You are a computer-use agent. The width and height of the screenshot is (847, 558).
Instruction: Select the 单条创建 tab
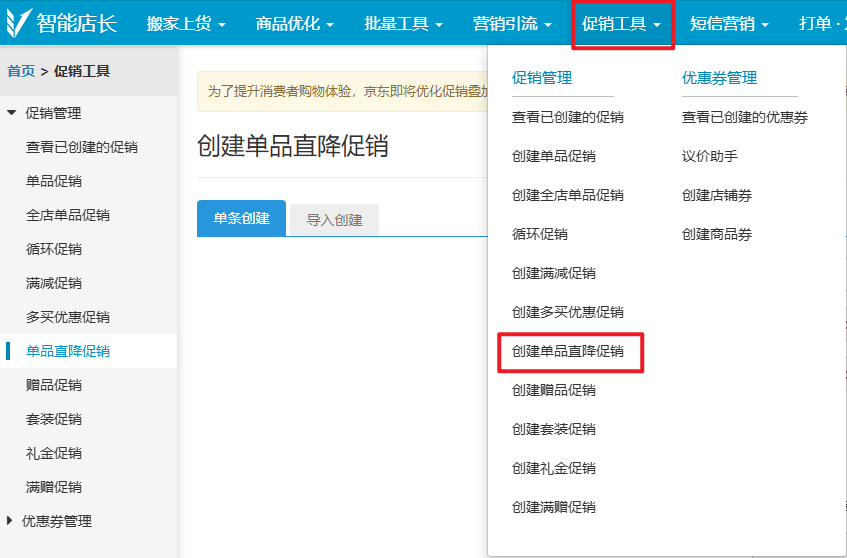point(241,218)
